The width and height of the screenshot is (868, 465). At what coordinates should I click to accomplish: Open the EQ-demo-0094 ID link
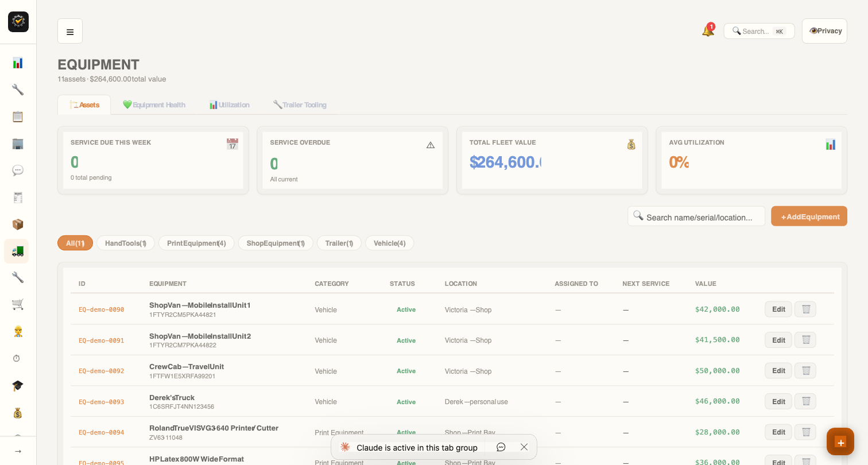coord(102,432)
